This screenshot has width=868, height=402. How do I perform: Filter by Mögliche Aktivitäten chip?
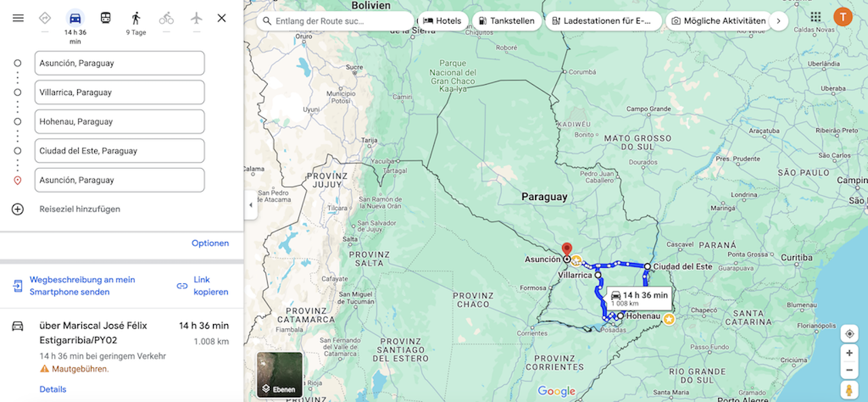[718, 21]
